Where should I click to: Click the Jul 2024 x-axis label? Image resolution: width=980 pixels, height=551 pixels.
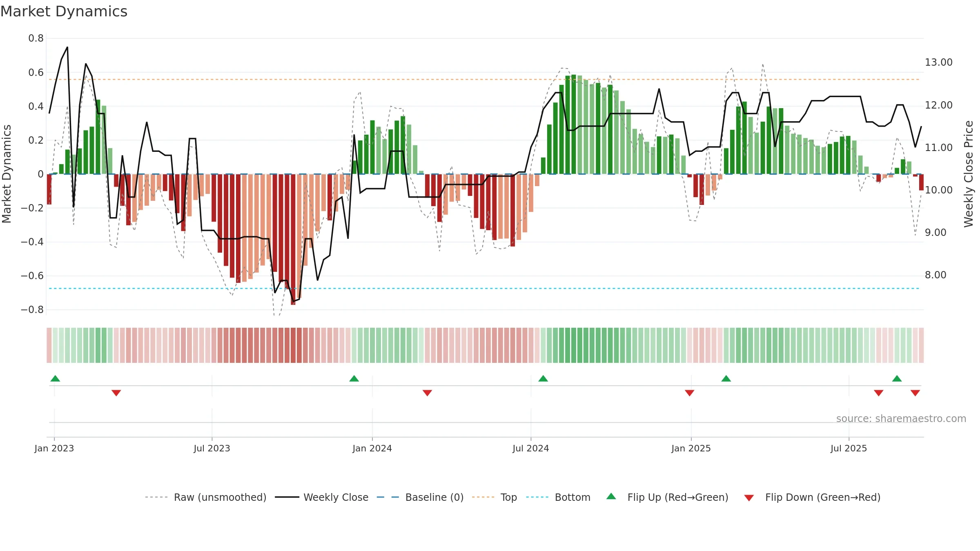point(531,448)
